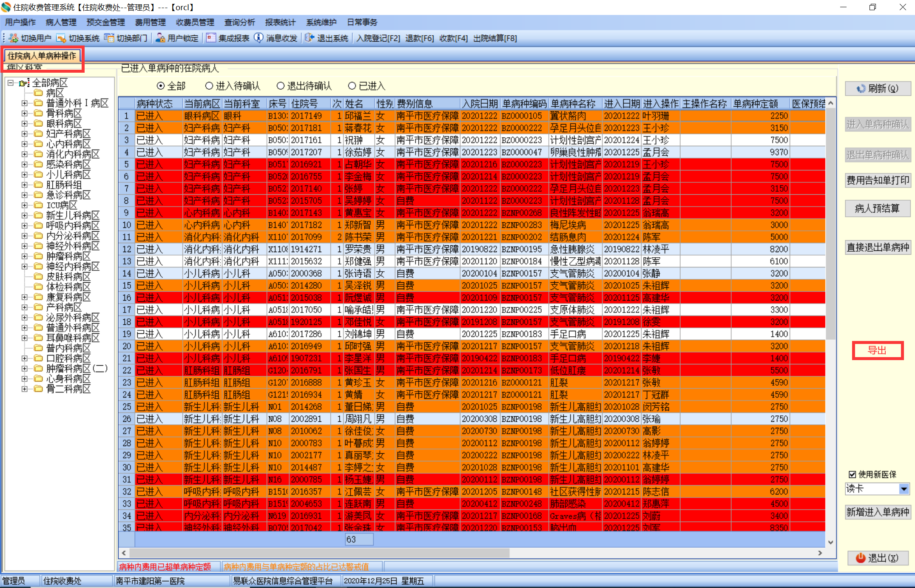The height and width of the screenshot is (588, 915).
Task: Click the 用户锁定 user lock icon
Action: (x=160, y=38)
